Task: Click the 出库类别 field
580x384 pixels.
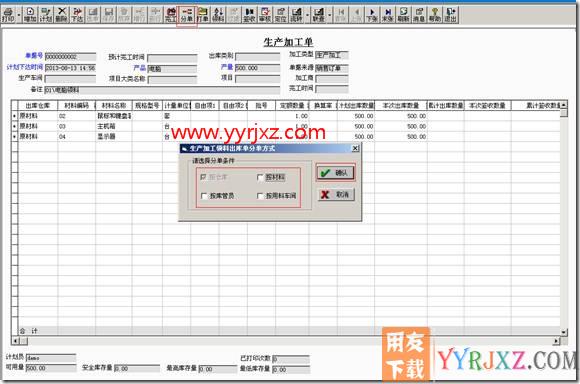Action: tap(258, 57)
